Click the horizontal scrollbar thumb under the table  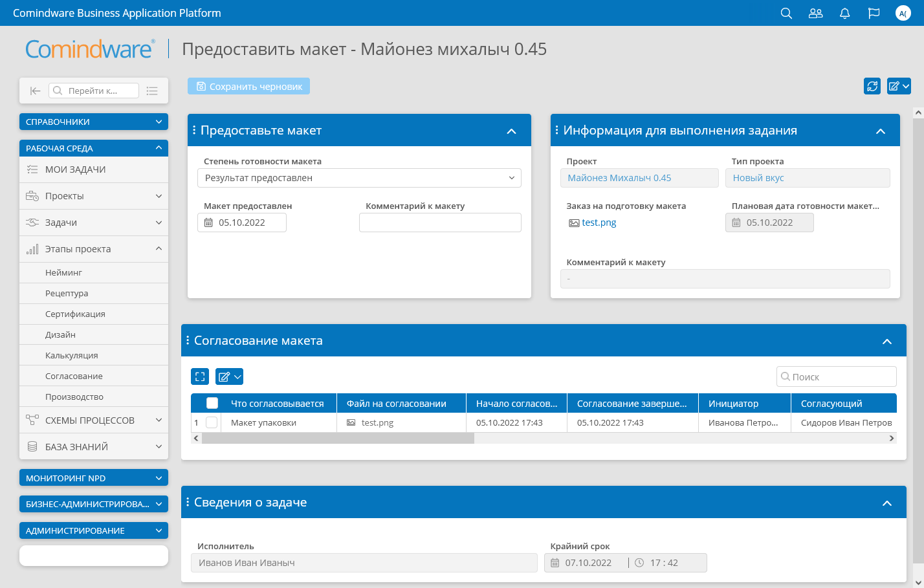point(338,438)
